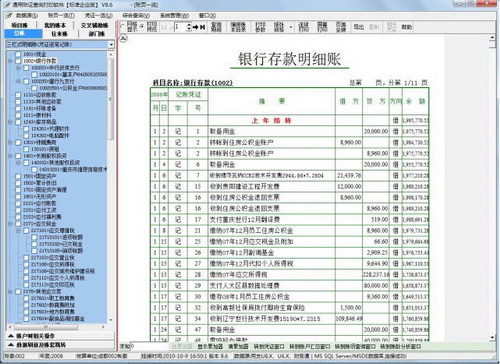
Task: Click the 连续打印 continuous print toolbar button
Action: coord(303,27)
